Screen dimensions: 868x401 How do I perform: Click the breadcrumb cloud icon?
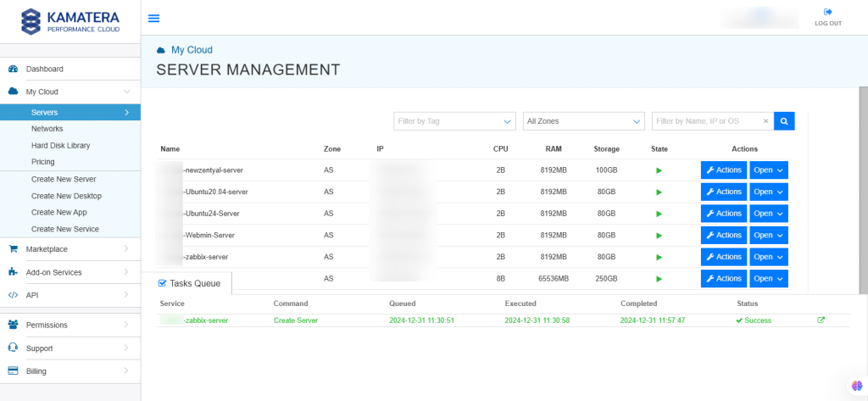pos(161,50)
